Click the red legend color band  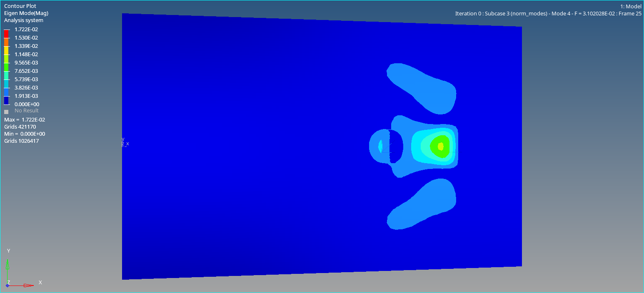(x=6, y=33)
